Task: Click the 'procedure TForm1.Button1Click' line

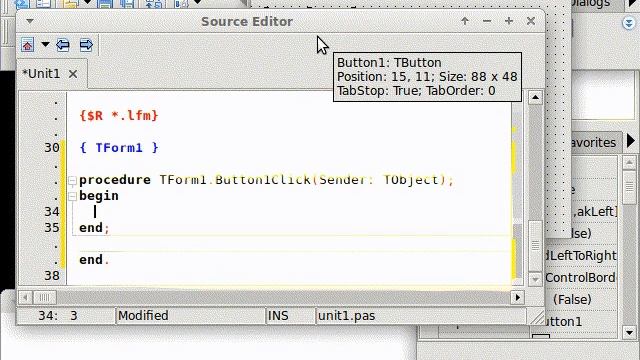Action: 266,180
